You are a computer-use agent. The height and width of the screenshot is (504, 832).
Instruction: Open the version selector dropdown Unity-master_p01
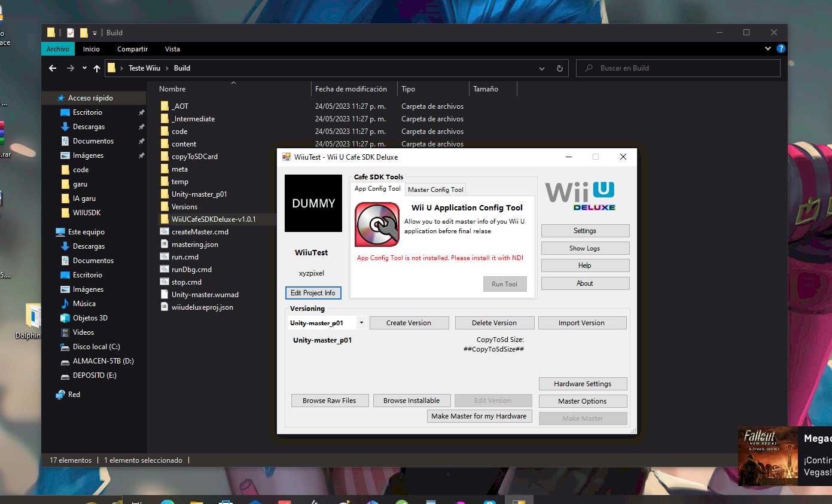coord(361,323)
